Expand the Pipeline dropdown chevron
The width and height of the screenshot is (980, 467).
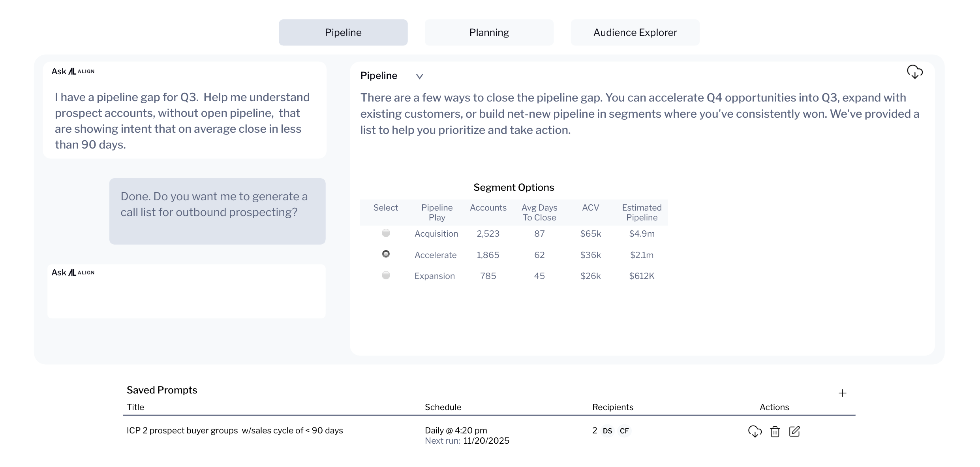click(x=419, y=76)
